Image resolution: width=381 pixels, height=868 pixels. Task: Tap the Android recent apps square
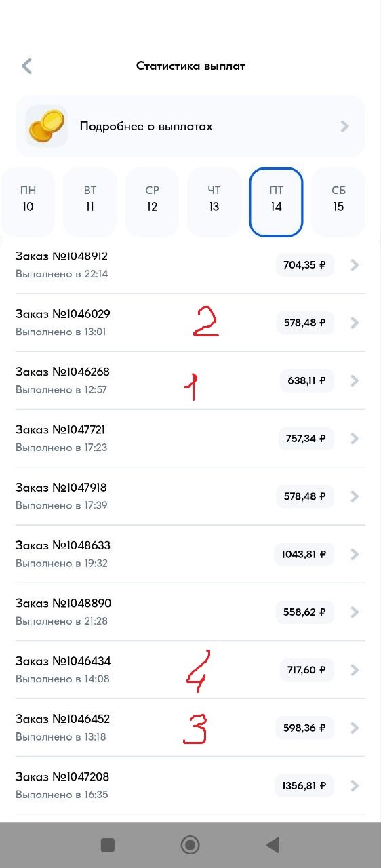[x=108, y=845]
